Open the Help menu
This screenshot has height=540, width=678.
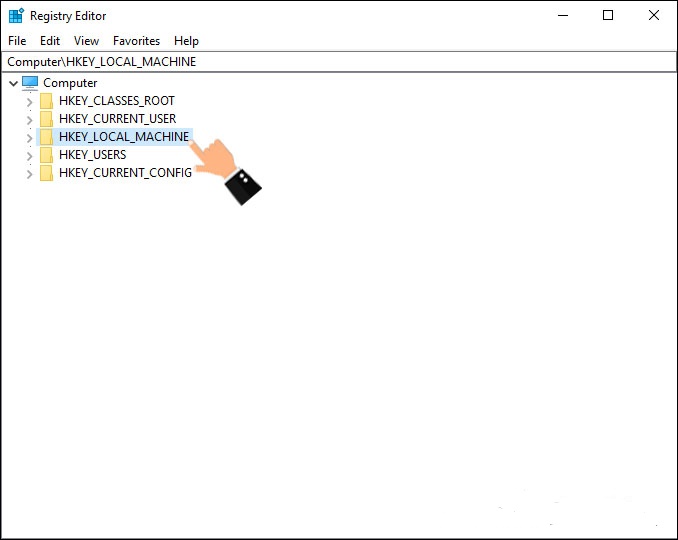[x=186, y=41]
